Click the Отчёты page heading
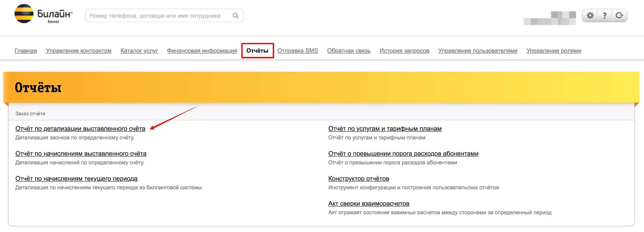The image size is (644, 232). 38,87
